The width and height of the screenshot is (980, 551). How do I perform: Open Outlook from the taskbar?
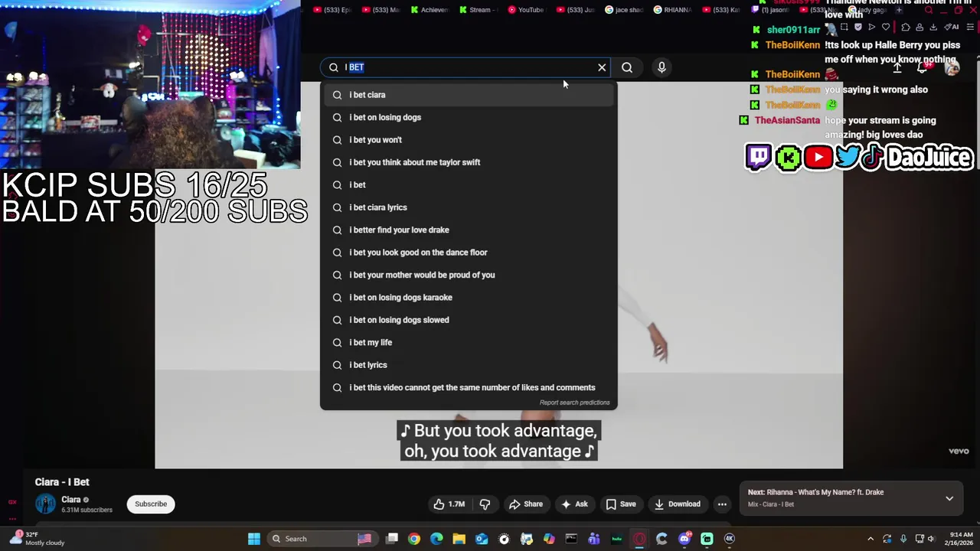(x=482, y=539)
